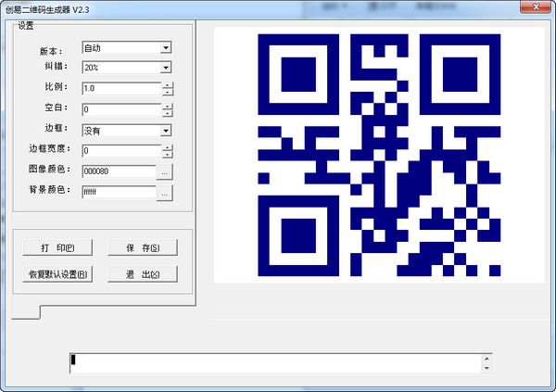Image resolution: width=556 pixels, height=392 pixels.
Task: Open color picker for 图像颜色
Action: 165,172
